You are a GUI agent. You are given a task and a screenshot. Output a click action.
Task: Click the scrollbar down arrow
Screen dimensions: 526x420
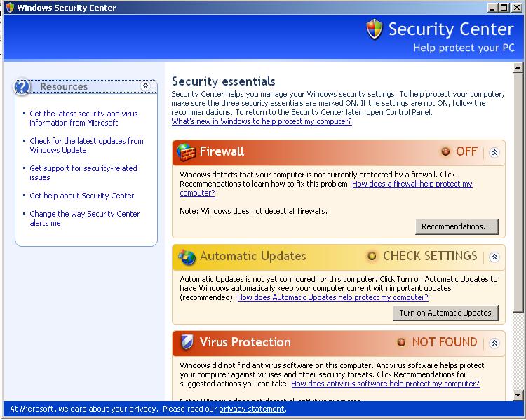[518, 395]
